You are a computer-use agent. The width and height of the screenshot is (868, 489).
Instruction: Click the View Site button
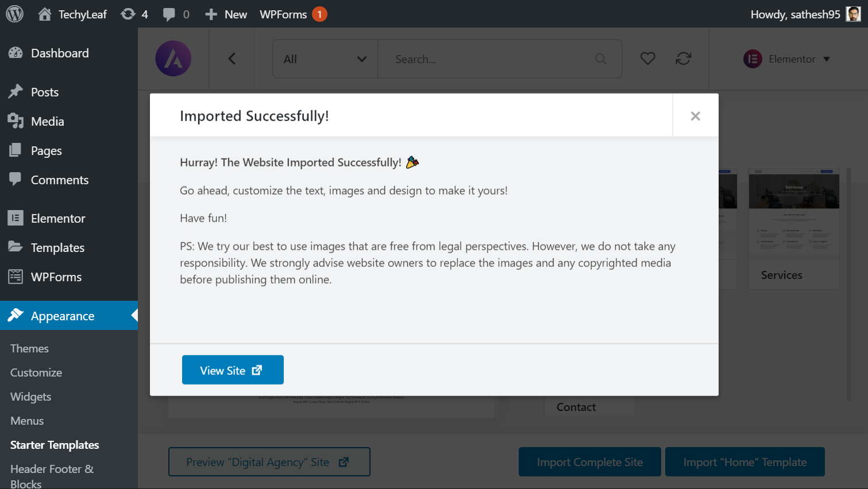(x=233, y=370)
